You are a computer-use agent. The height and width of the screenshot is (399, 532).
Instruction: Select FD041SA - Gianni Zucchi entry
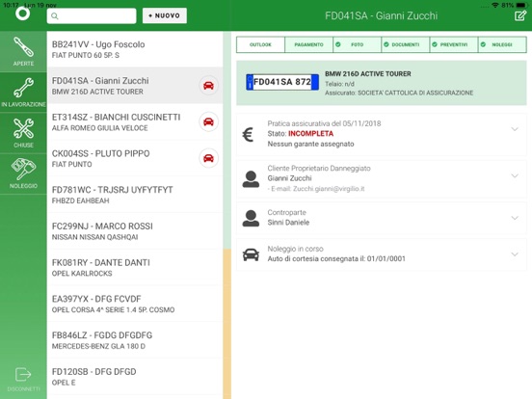(x=135, y=86)
